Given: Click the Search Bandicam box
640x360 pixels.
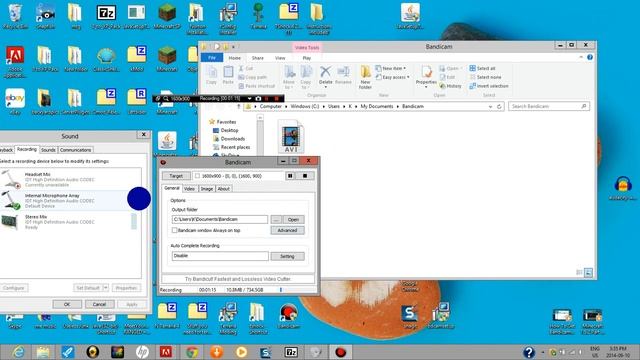Looking at the screenshot, I should pos(549,106).
